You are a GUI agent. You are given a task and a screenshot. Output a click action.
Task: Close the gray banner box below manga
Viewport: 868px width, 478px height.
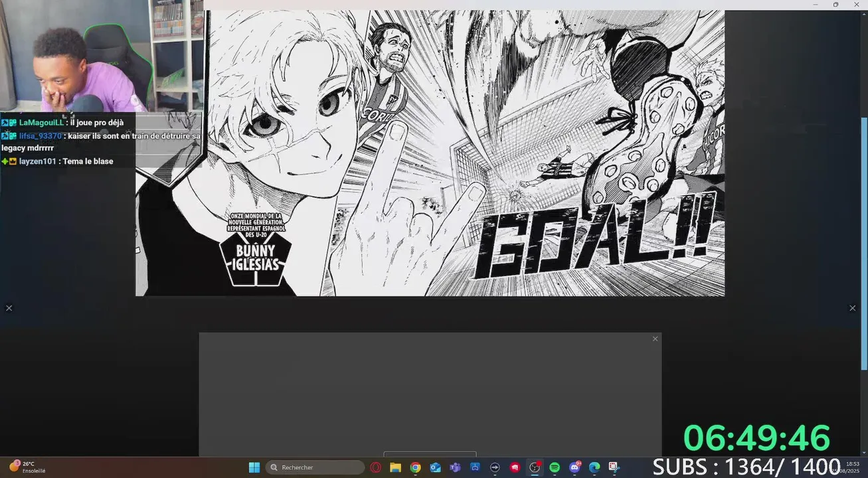(655, 339)
